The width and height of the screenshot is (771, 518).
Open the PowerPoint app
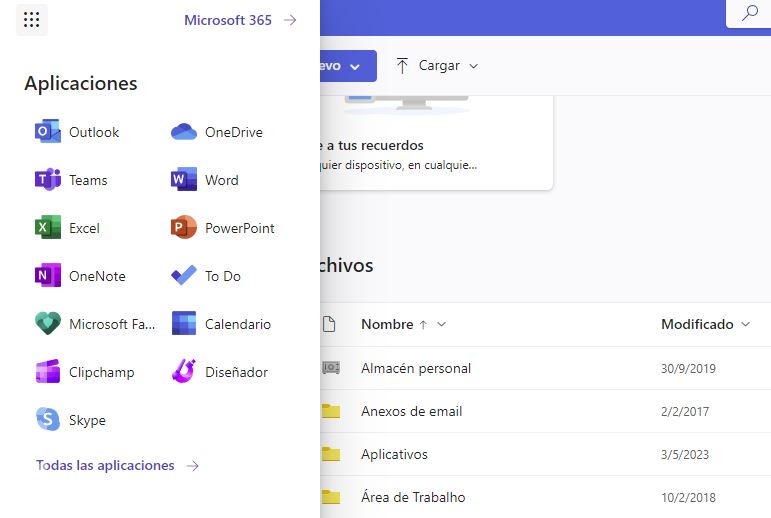click(x=223, y=228)
